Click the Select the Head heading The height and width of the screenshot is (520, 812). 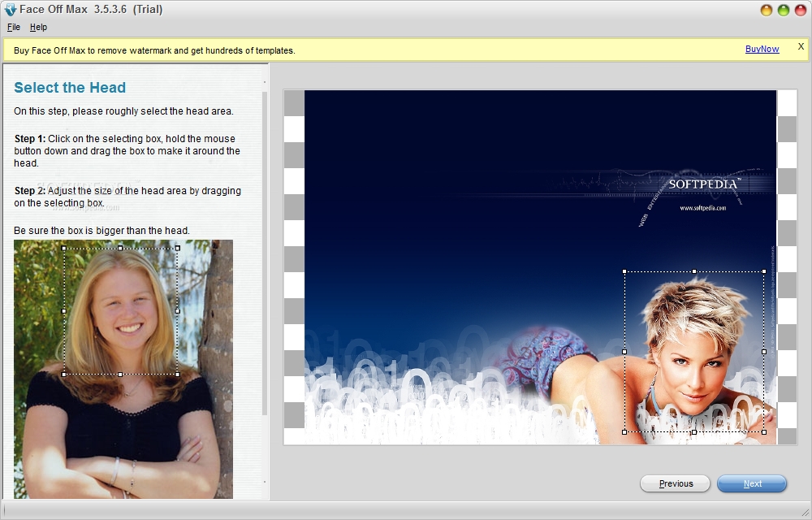click(69, 87)
